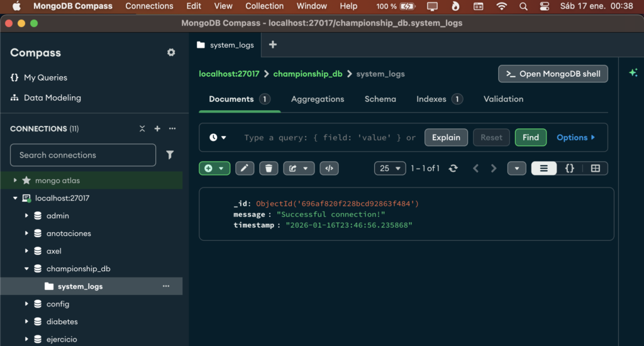The image size is (644, 346).
Task: Add a new connection with plus icon
Action: (x=157, y=129)
